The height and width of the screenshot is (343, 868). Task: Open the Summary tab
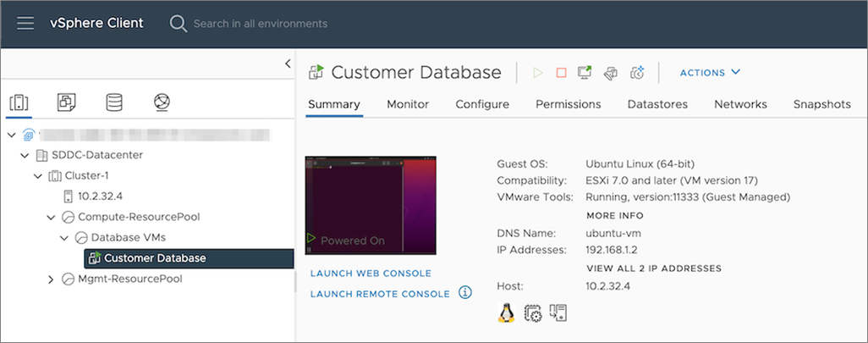tap(334, 104)
